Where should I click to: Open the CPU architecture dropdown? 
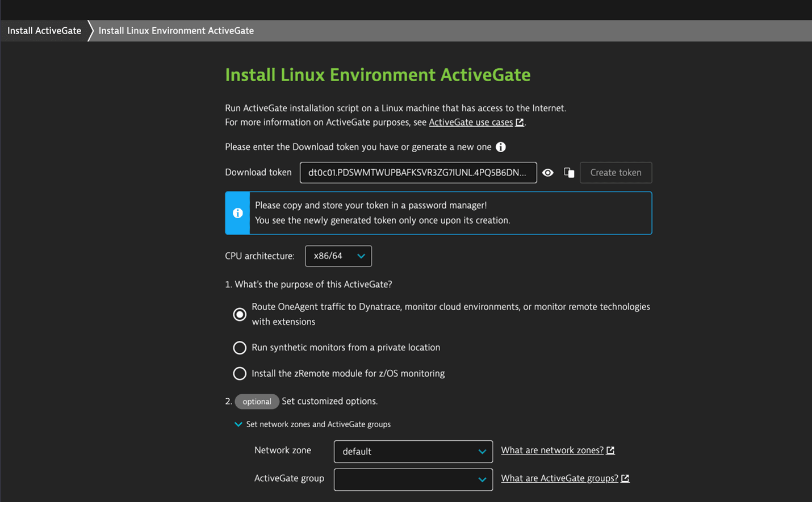pyautogui.click(x=338, y=256)
